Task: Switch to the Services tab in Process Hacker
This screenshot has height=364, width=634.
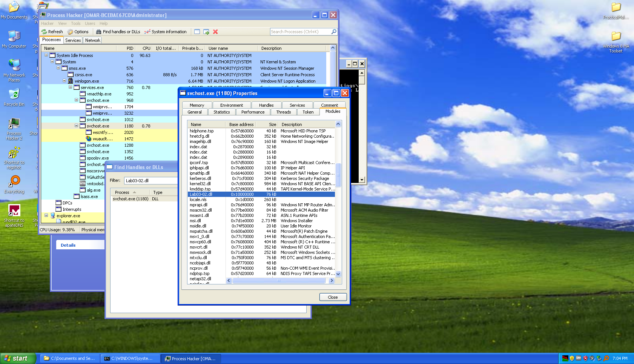Action: (73, 40)
